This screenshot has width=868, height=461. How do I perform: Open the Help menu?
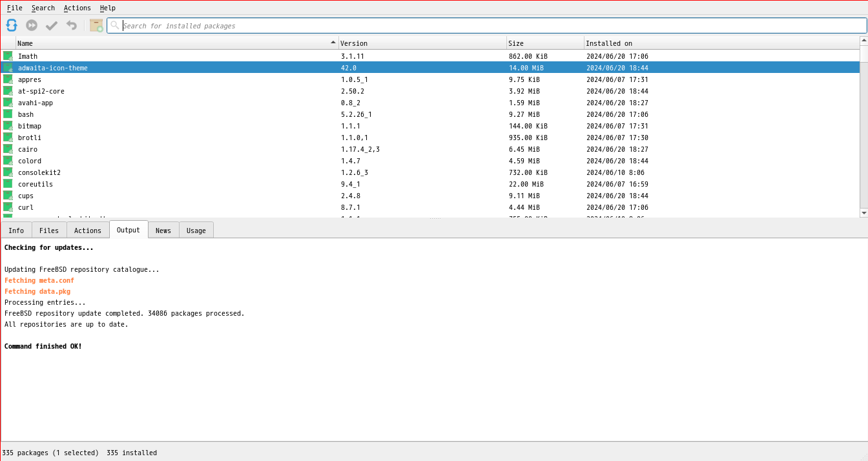108,8
